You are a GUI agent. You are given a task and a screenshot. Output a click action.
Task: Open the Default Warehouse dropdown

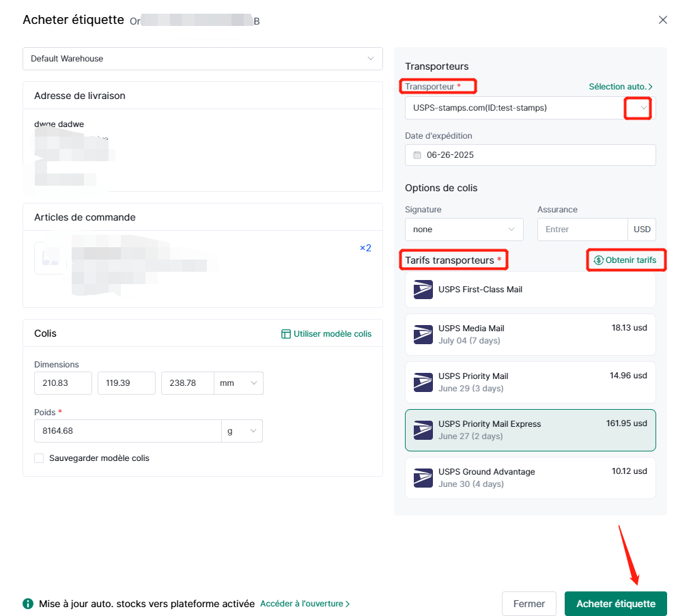point(203,59)
